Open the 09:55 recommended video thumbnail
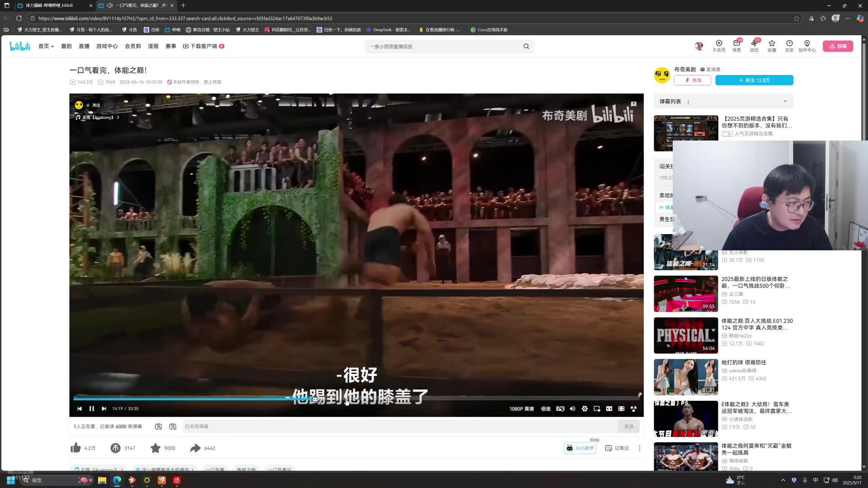 point(686,294)
